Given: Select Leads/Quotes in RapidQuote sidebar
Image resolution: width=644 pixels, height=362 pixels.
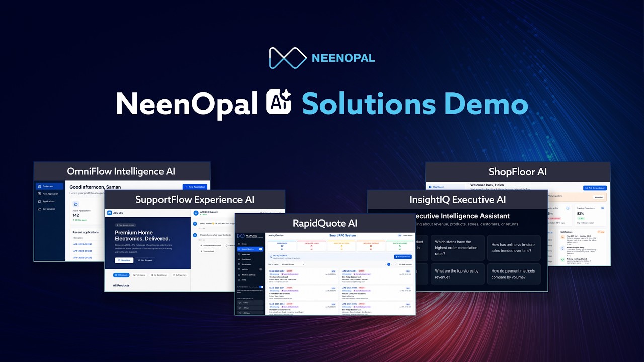Looking at the screenshot, I should [x=251, y=249].
